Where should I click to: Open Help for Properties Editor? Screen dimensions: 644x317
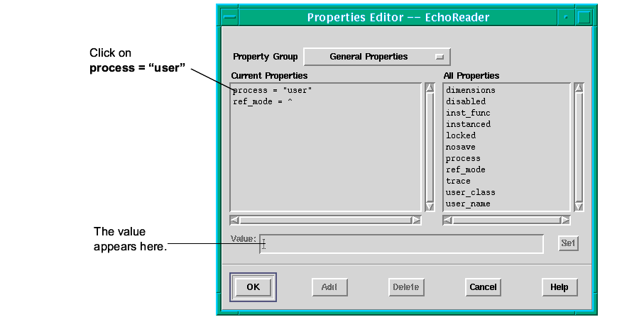(559, 287)
